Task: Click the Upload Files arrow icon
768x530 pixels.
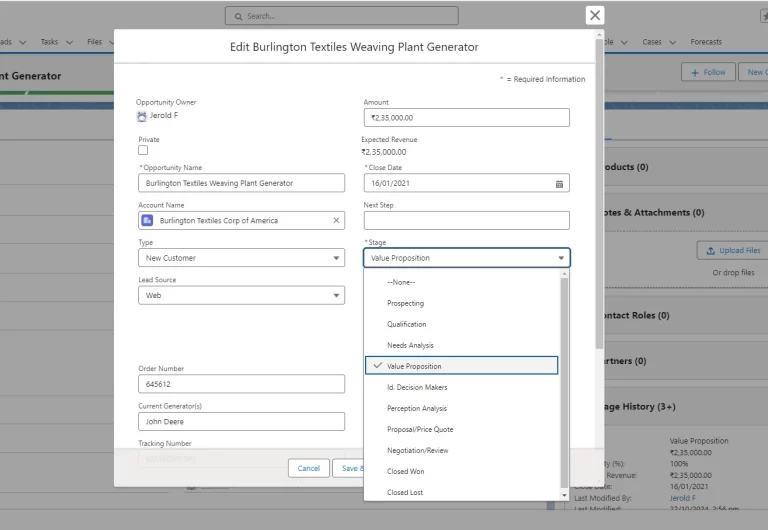Action: coord(710,251)
